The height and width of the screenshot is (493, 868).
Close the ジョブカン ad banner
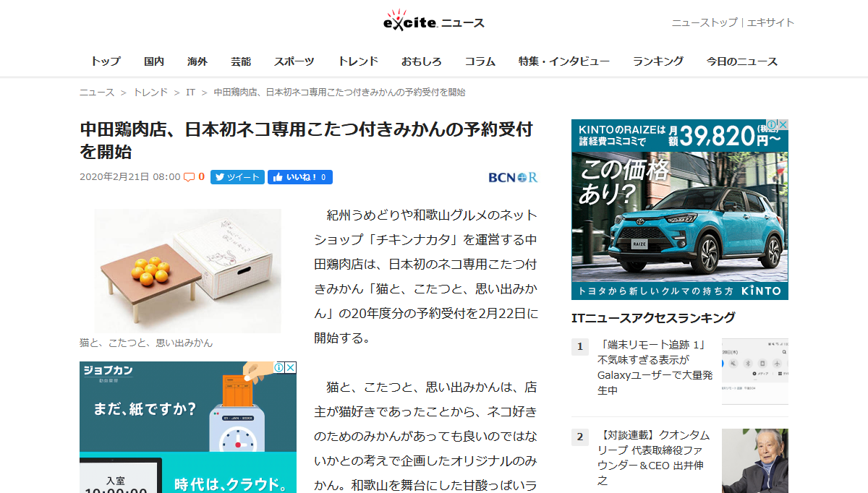tap(290, 367)
